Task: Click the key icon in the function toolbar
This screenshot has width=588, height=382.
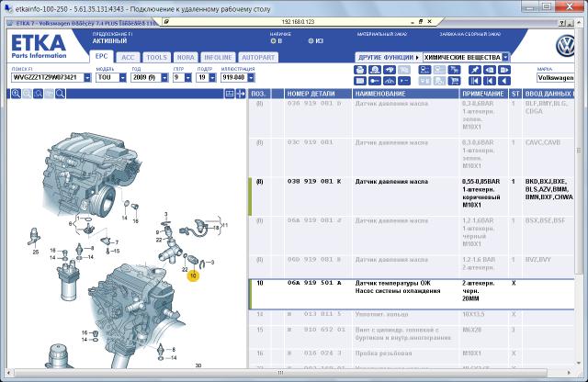Action: pyautogui.click(x=375, y=81)
